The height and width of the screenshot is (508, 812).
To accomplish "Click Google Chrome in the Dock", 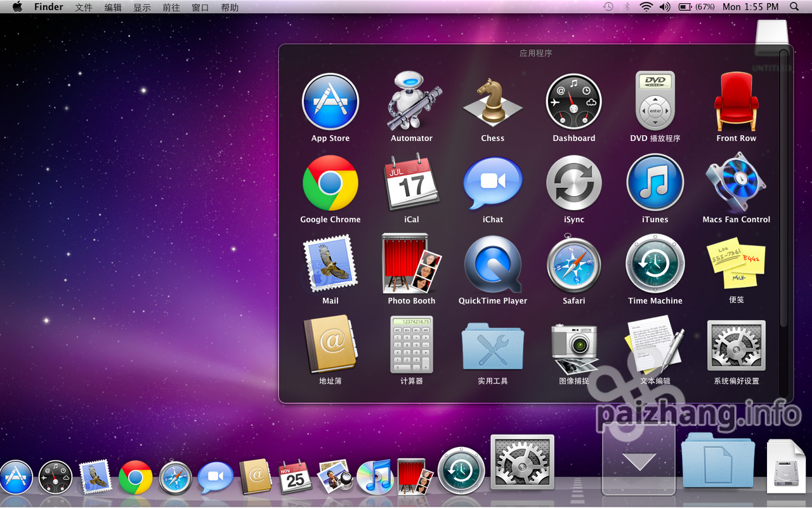I will [136, 478].
